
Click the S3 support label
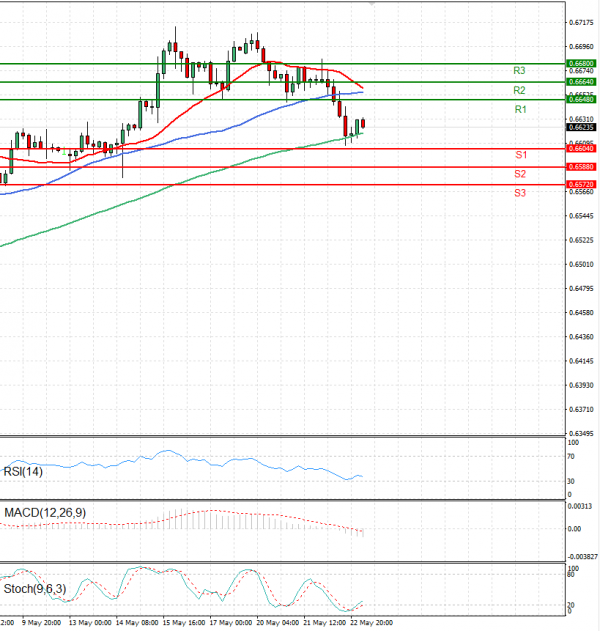520,193
